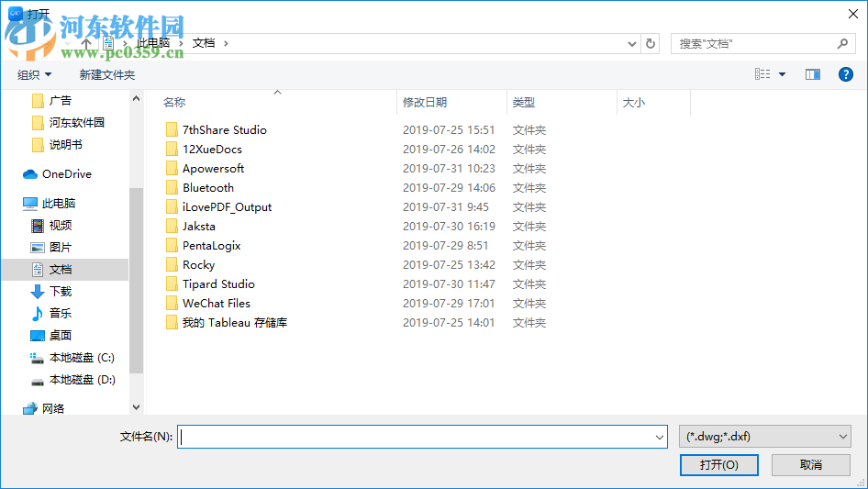
Task: Select 此电脑 in breadcrumb path
Action: (153, 43)
